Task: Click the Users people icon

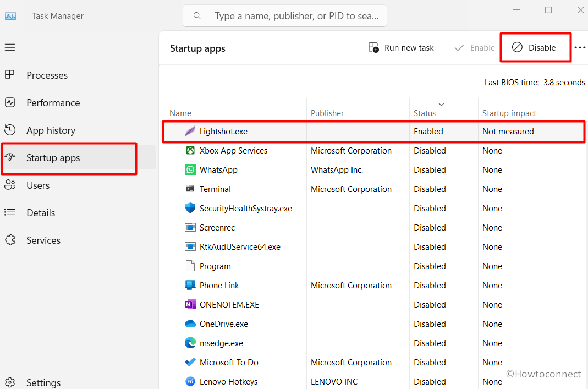Action: 10,185
